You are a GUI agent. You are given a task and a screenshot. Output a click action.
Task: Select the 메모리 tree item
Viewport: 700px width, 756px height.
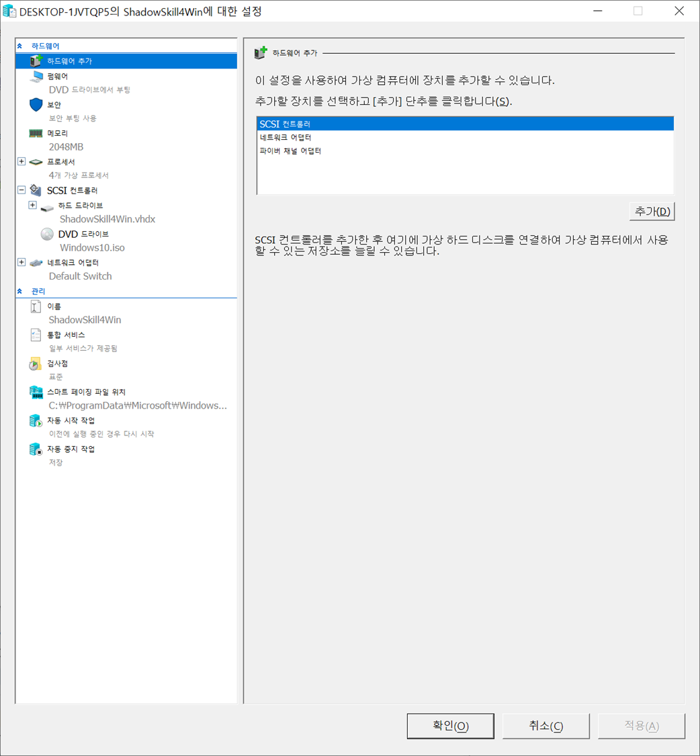(57, 133)
